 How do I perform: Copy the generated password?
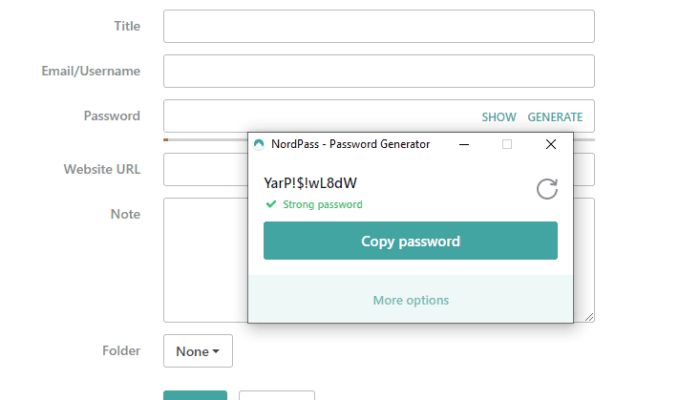(x=410, y=241)
